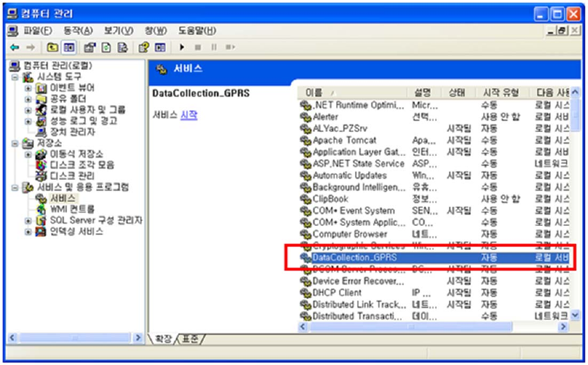Image resolution: width=588 pixels, height=365 pixels.
Task: Click the Export List toolbar icon
Action: click(123, 47)
